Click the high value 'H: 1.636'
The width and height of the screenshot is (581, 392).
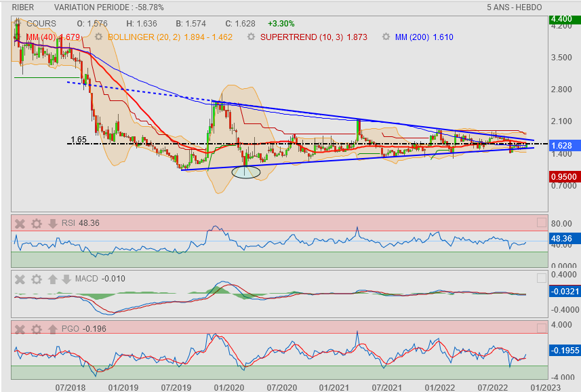click(142, 23)
